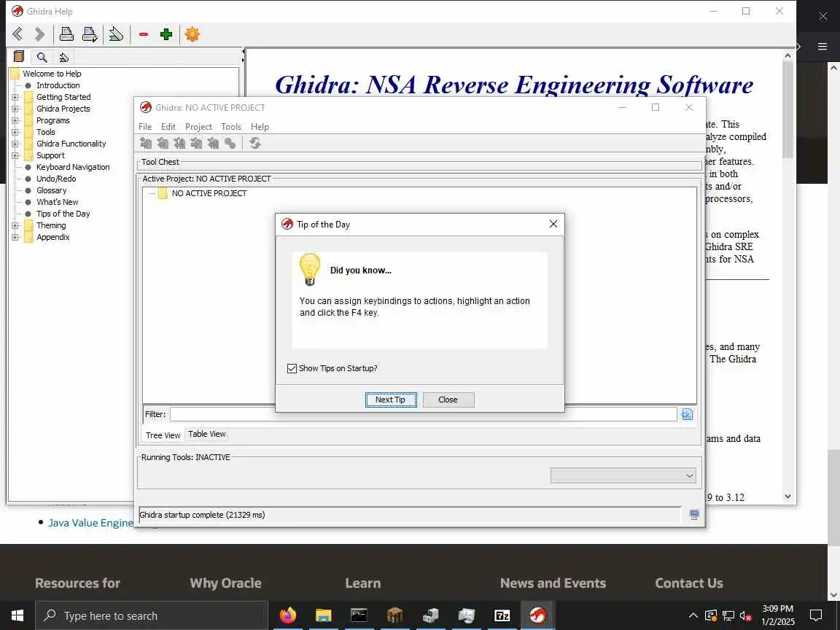Expand the Support help node

(15, 156)
